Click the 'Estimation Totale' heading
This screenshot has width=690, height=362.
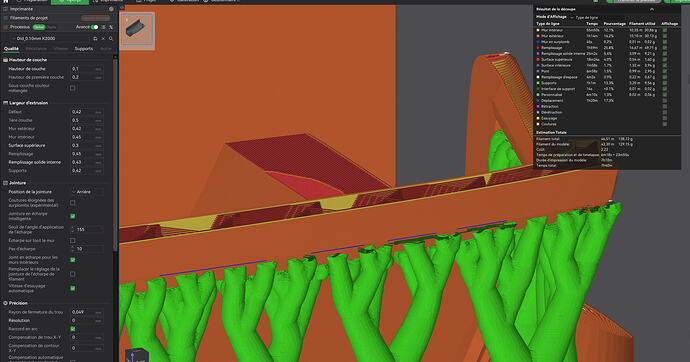click(551, 132)
